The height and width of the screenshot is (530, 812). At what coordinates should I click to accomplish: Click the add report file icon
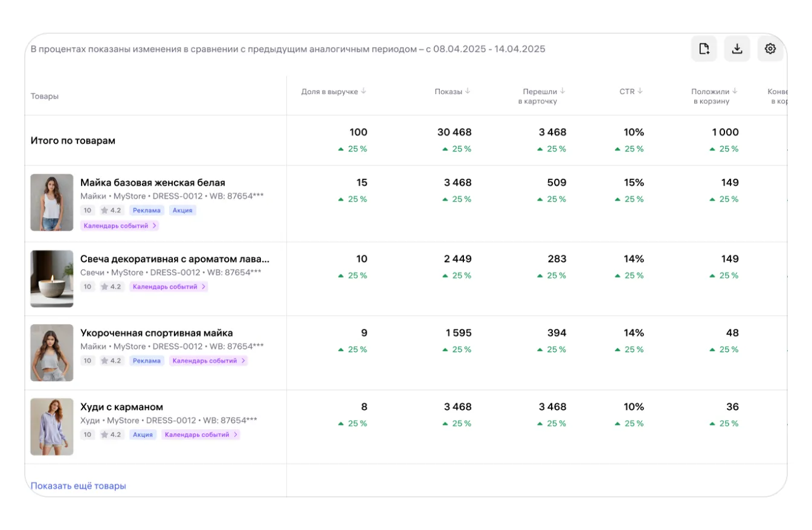pos(704,49)
